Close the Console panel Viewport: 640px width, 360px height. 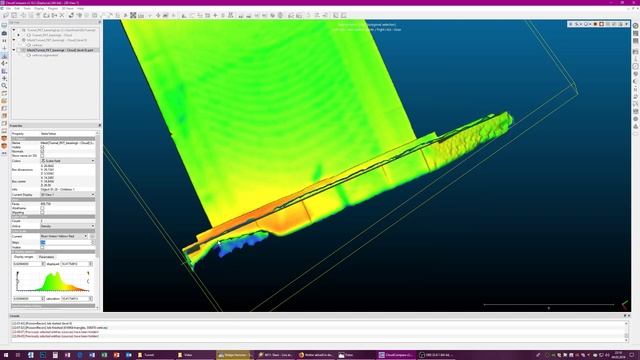[x=628, y=316]
